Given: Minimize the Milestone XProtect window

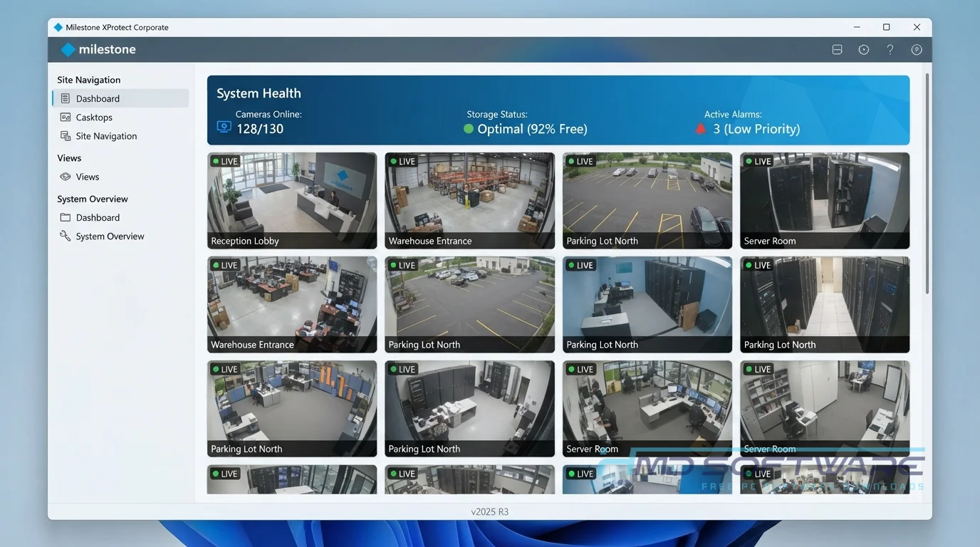Looking at the screenshot, I should tap(857, 27).
